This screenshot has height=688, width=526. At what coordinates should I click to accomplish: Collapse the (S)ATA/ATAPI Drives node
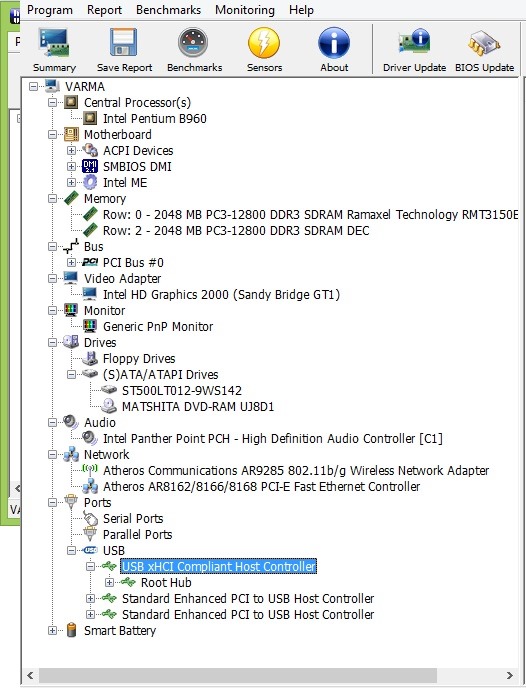[x=72, y=374]
